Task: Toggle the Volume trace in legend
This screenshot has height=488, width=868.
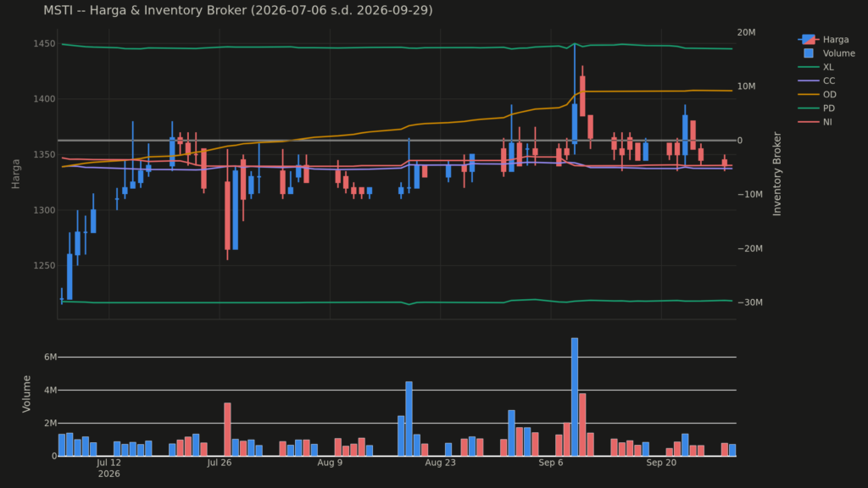Action: (827, 53)
